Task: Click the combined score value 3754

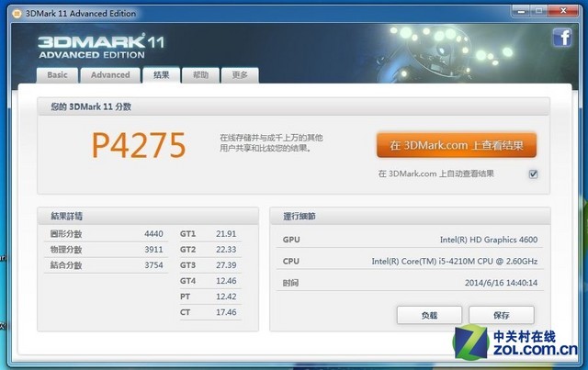Action: [x=153, y=265]
